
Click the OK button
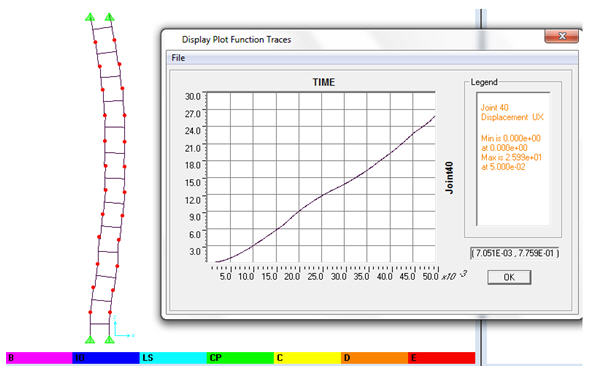click(509, 277)
